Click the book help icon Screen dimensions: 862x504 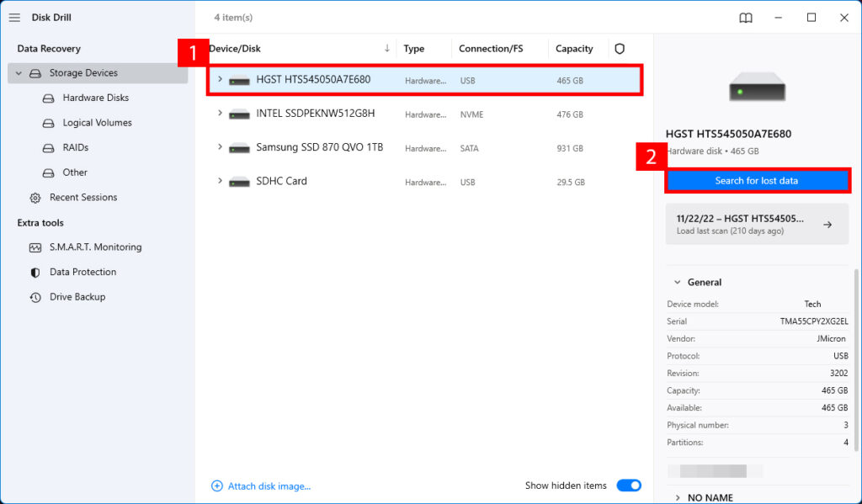(x=745, y=18)
